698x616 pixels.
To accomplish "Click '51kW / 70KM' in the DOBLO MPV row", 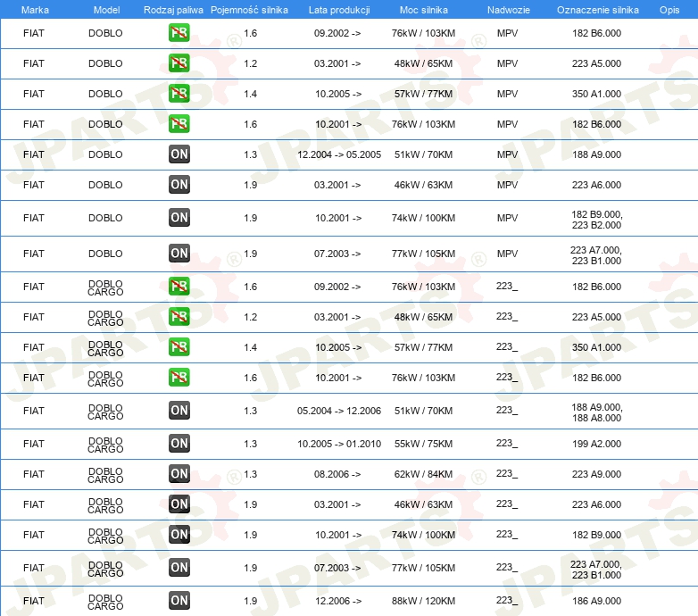I will (423, 154).
